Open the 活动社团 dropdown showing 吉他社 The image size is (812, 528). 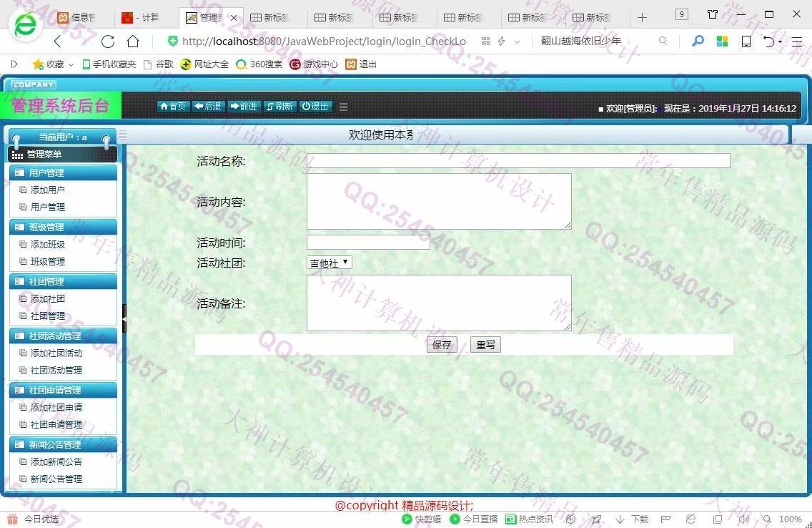[330, 263]
